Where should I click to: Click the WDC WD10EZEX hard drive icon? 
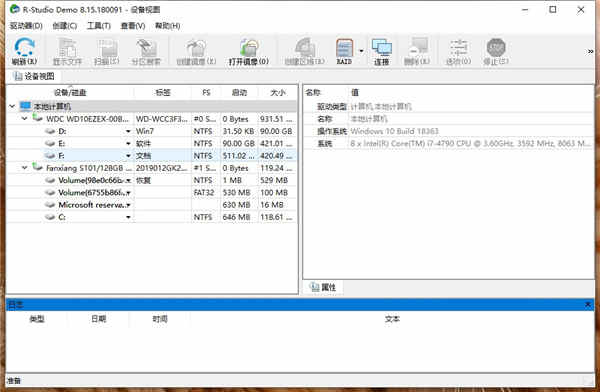coord(38,118)
